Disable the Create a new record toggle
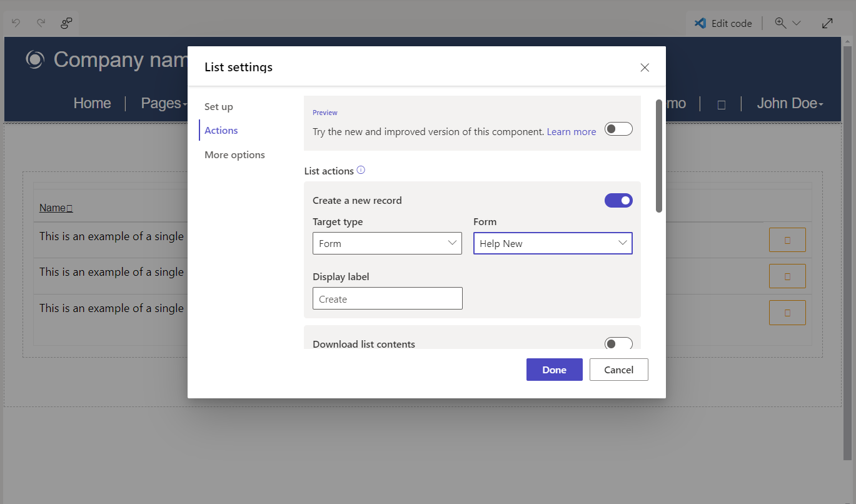This screenshot has width=856, height=504. coord(618,200)
